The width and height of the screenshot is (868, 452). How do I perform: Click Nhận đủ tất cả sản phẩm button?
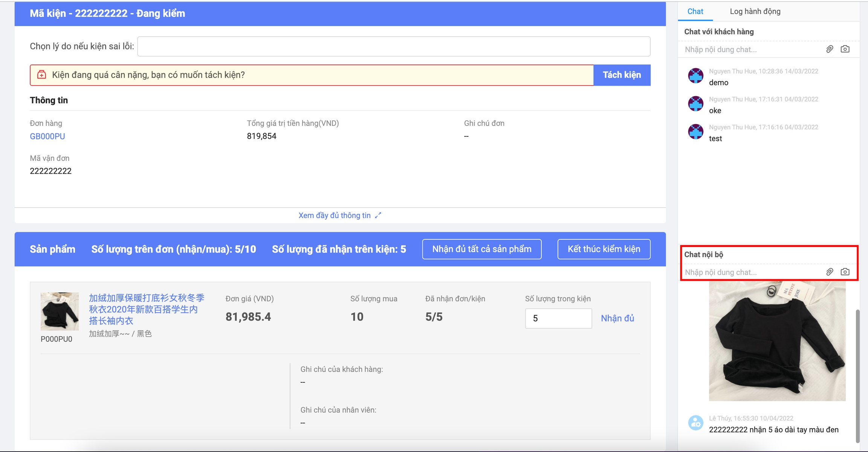[481, 249]
